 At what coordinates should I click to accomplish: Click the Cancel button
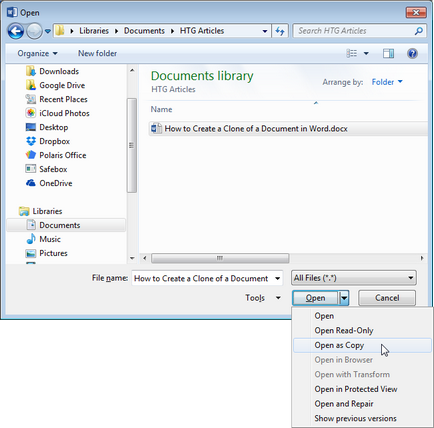click(x=387, y=298)
